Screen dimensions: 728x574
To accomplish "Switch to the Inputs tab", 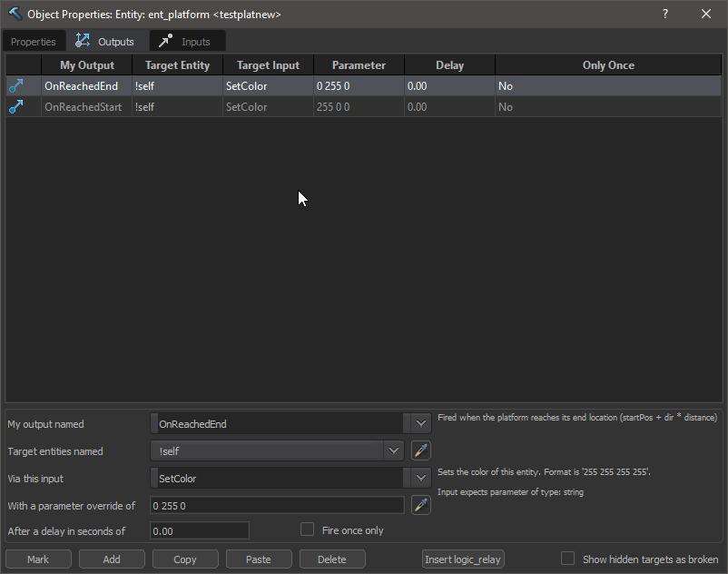I will click(x=187, y=41).
